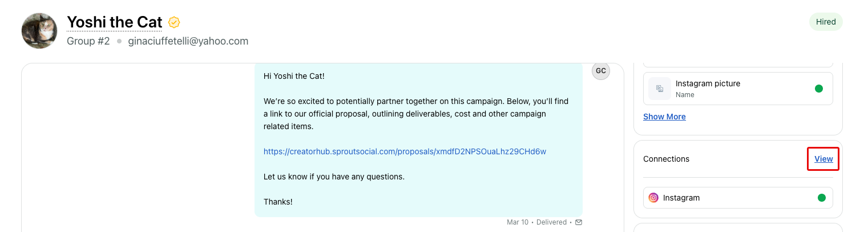
Task: Click the Hired status badge
Action: [x=826, y=22]
